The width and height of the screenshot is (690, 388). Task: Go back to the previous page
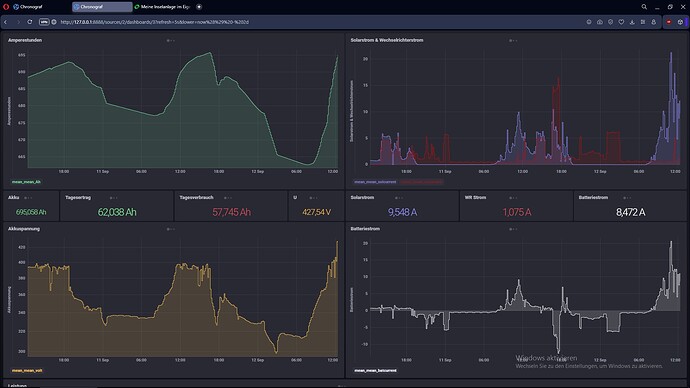click(x=6, y=22)
